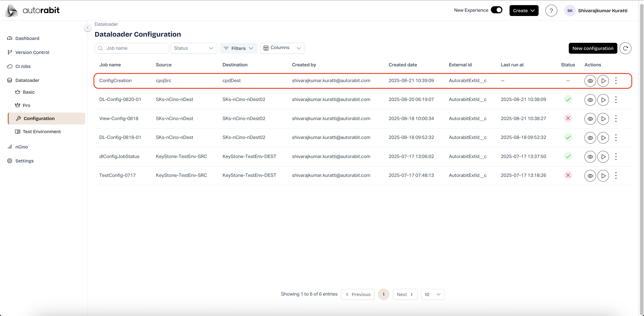The image size is (644, 316).
Task: Expand the Columns dropdown
Action: point(282,48)
